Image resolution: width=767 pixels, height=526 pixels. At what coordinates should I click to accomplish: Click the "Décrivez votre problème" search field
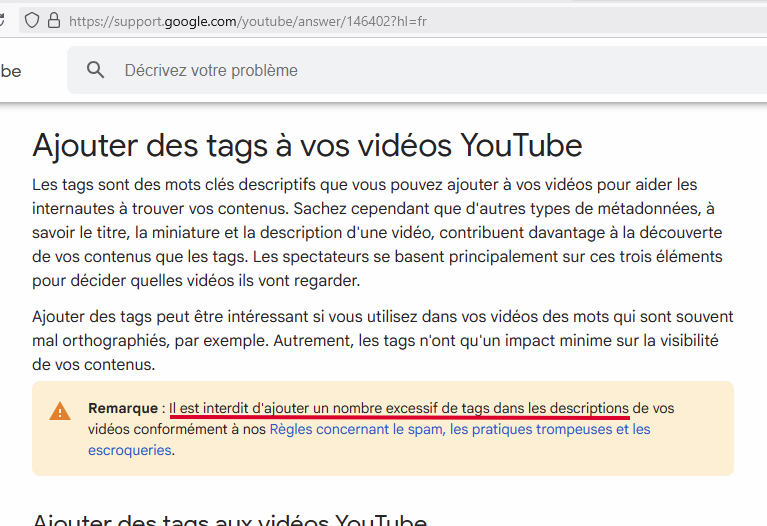[x=417, y=70]
